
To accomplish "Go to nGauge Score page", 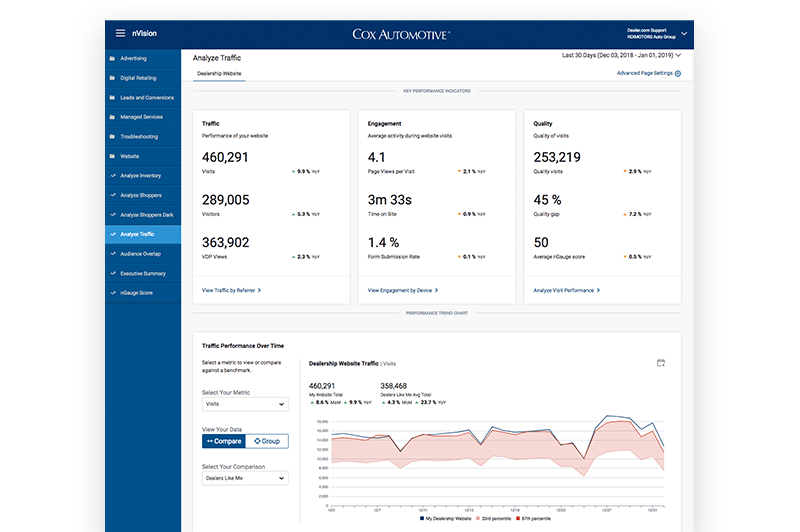I will [x=143, y=293].
